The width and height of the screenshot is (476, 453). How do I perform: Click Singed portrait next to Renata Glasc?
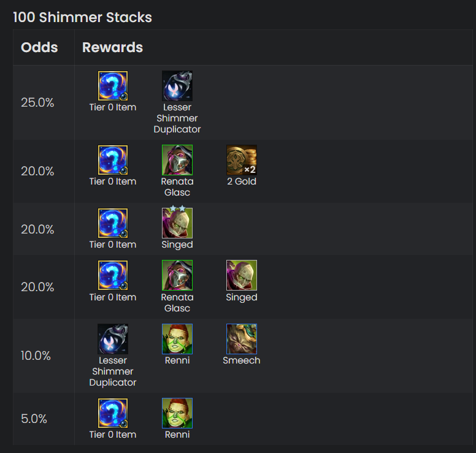pyautogui.click(x=241, y=275)
